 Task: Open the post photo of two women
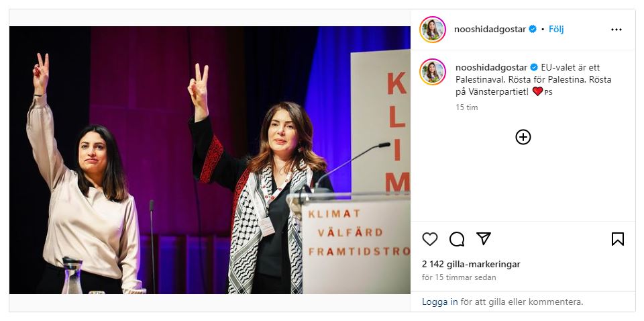(x=210, y=160)
